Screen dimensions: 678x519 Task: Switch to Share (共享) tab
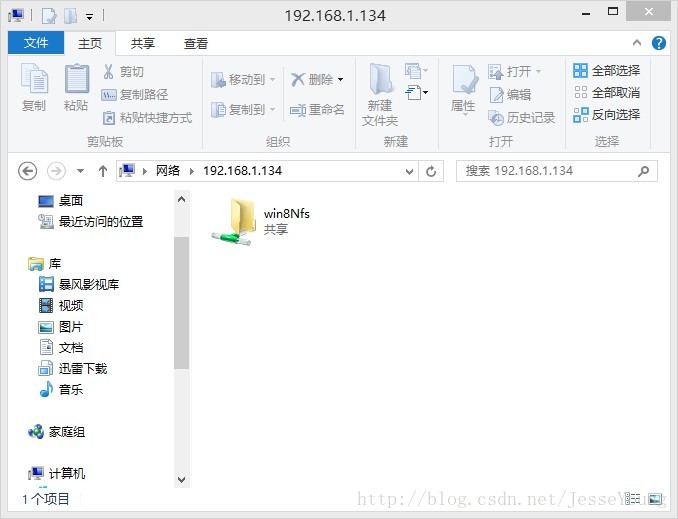coord(143,43)
